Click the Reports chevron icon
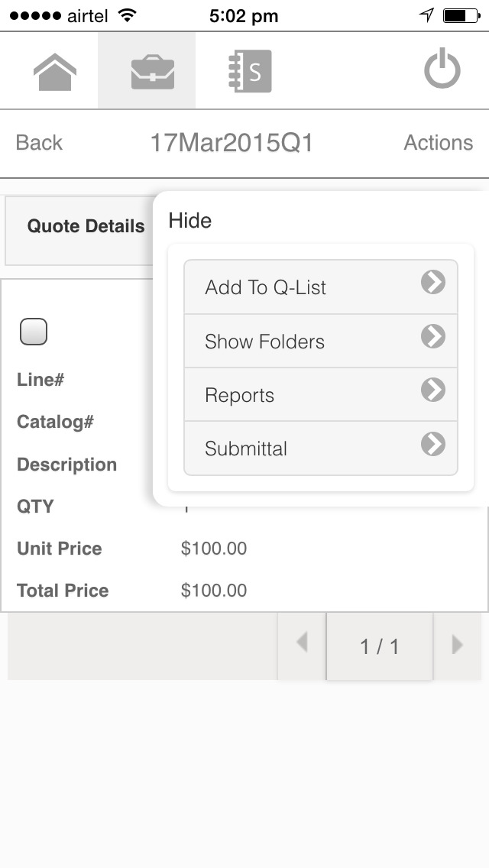The width and height of the screenshot is (489, 868). point(432,390)
